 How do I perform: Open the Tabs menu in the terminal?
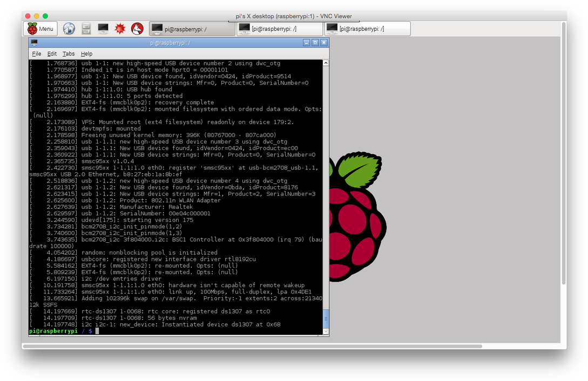[x=69, y=53]
